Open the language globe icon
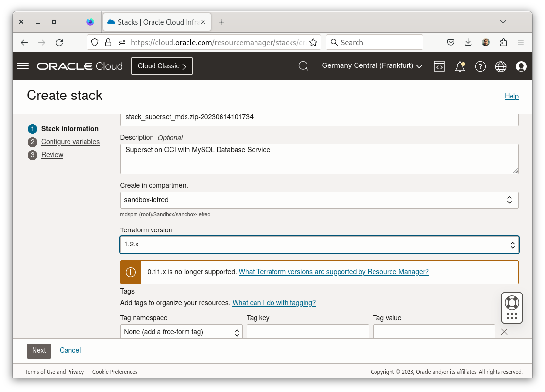 click(x=501, y=66)
